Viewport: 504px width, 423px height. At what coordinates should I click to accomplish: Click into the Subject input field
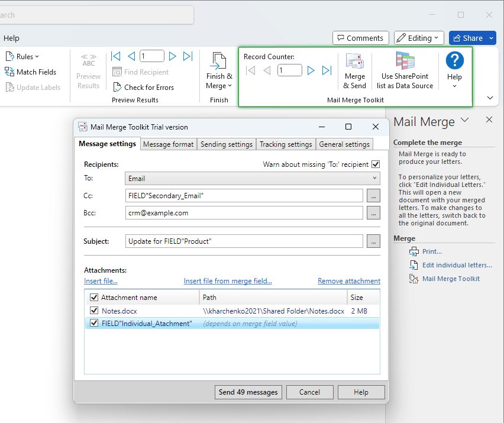(x=244, y=241)
